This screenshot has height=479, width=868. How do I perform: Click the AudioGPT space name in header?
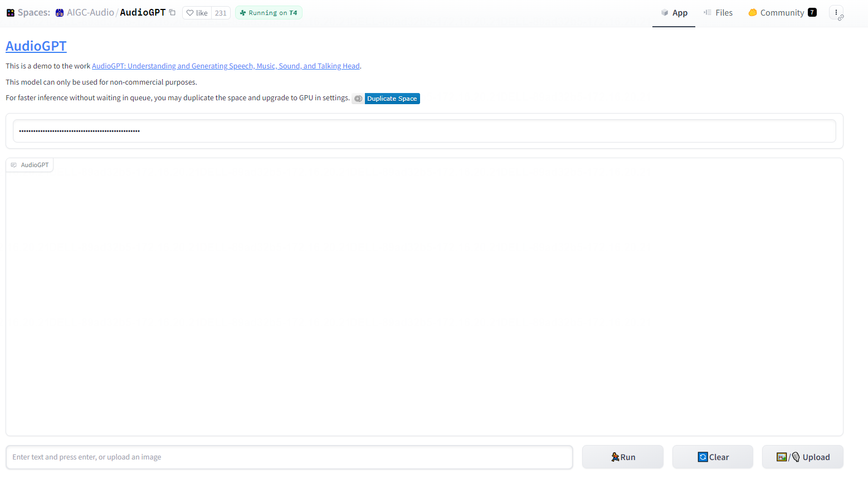[x=143, y=13]
